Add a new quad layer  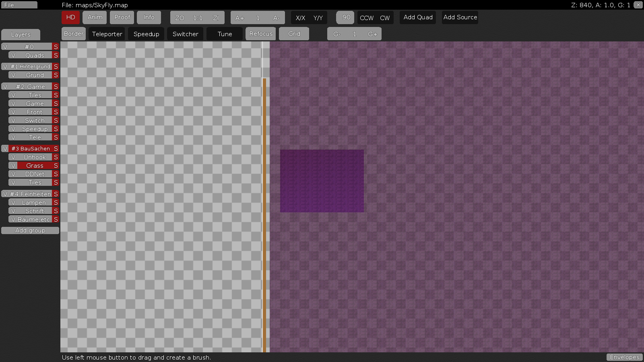[417, 17]
